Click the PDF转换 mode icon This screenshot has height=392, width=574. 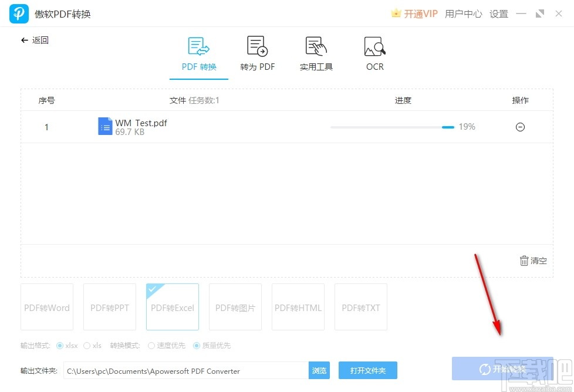[198, 53]
